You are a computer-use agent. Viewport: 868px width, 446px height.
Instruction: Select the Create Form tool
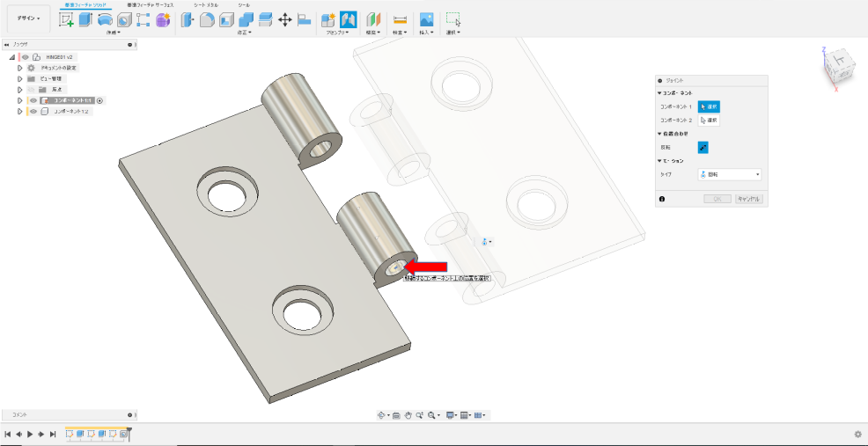[163, 20]
